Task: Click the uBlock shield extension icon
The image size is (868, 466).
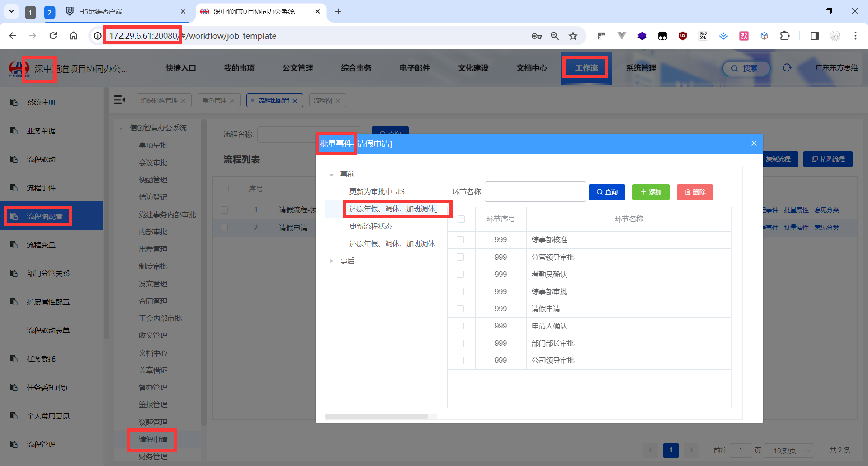Action: tap(683, 36)
